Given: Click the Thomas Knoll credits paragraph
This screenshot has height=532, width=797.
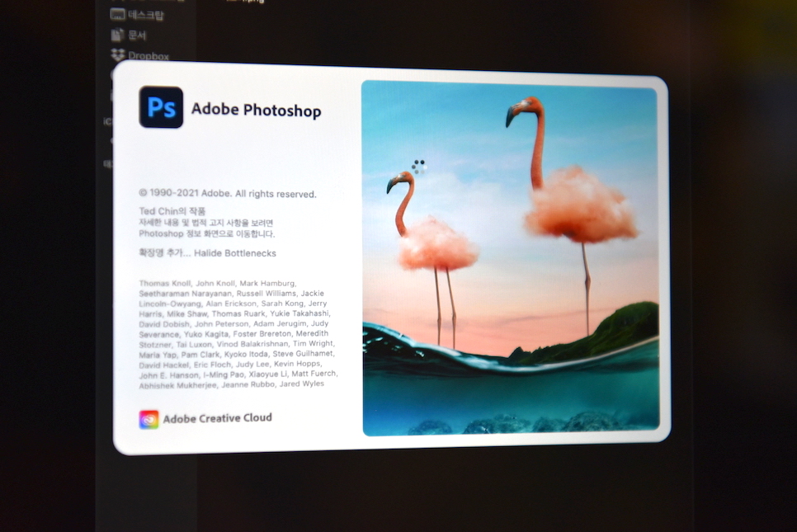Looking at the screenshot, I should point(238,334).
